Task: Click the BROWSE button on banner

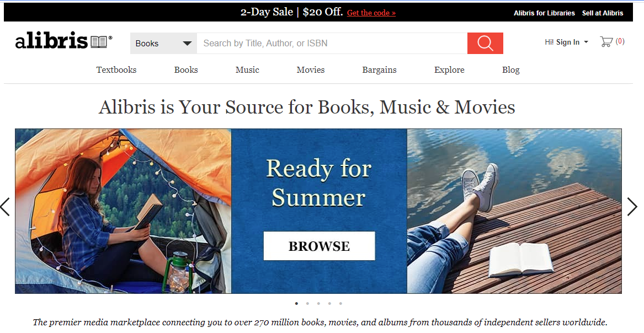Action: (x=319, y=246)
